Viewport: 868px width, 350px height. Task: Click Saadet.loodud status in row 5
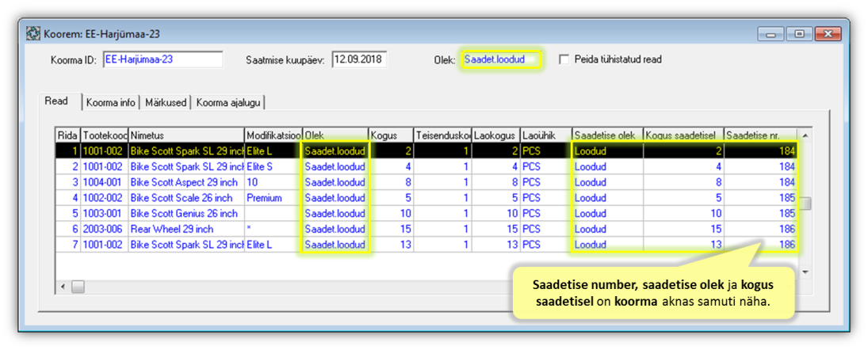[335, 214]
